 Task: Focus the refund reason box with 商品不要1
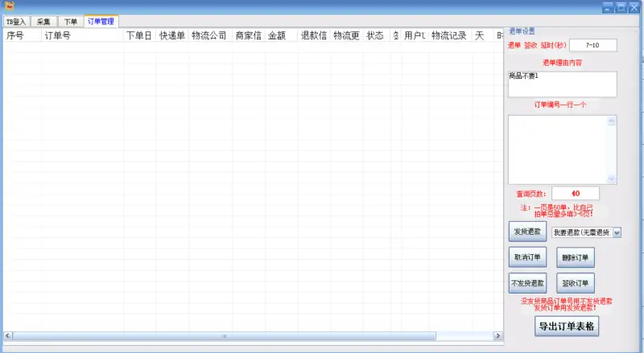(x=561, y=84)
